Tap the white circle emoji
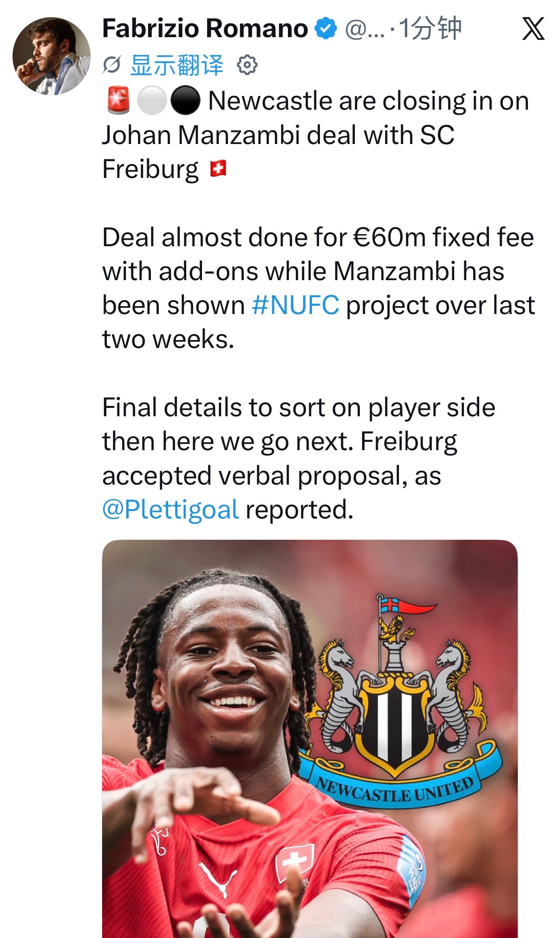 pyautogui.click(x=152, y=100)
